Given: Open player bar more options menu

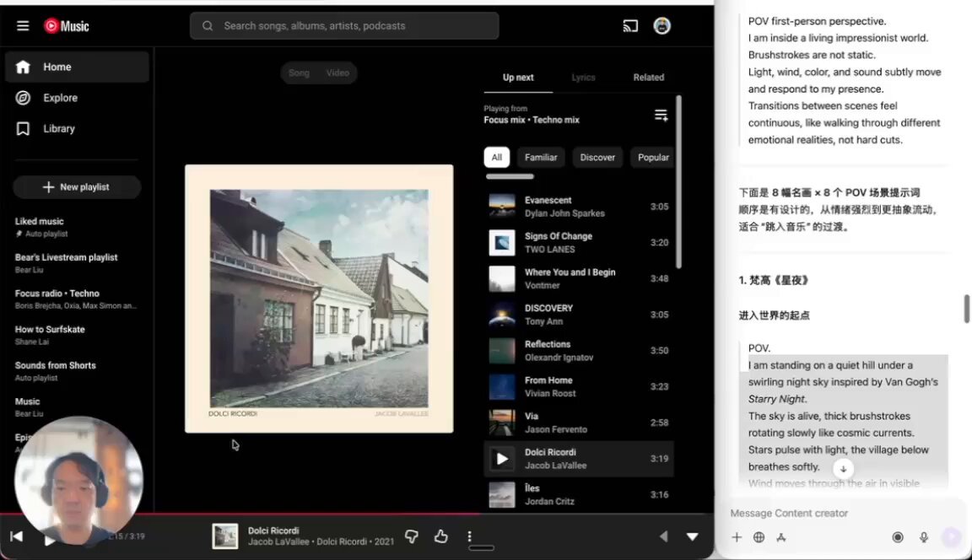Looking at the screenshot, I should [x=469, y=536].
